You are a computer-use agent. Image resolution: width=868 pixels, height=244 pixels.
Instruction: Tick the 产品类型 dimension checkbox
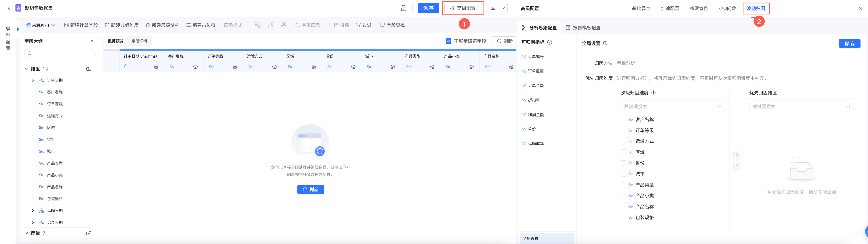click(623, 185)
